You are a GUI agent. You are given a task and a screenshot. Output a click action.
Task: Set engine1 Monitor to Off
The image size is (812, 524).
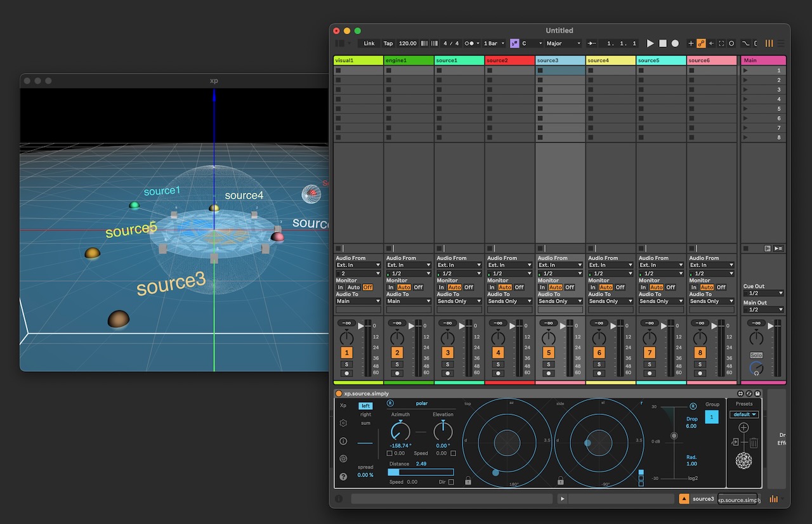coord(418,287)
